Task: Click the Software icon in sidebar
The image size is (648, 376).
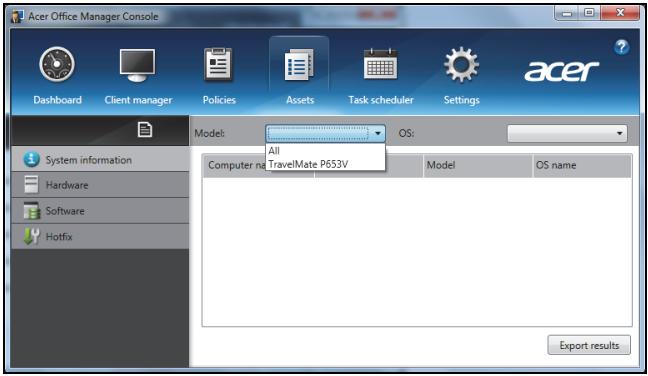Action: 31,211
